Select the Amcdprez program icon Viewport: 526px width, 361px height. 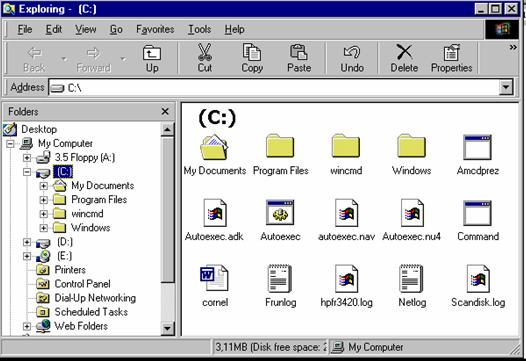coord(477,147)
